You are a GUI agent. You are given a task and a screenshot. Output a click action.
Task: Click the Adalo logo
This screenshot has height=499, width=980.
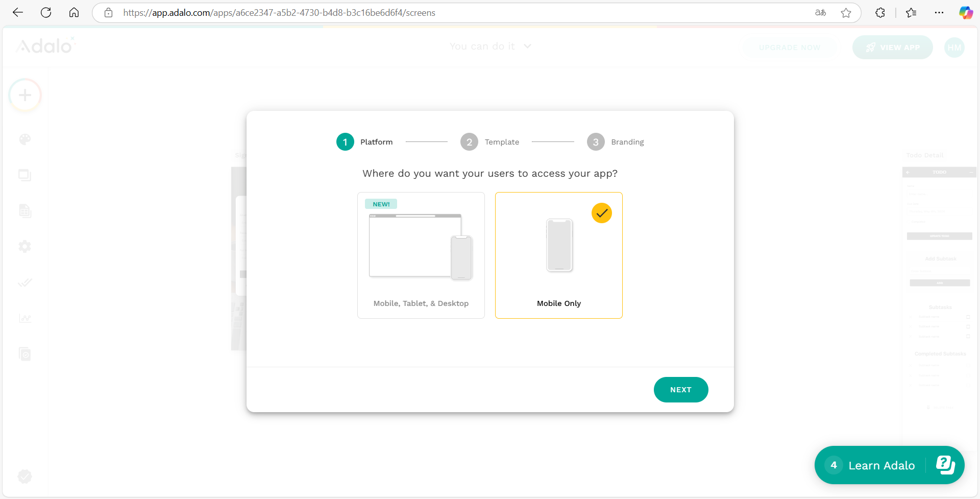click(45, 46)
